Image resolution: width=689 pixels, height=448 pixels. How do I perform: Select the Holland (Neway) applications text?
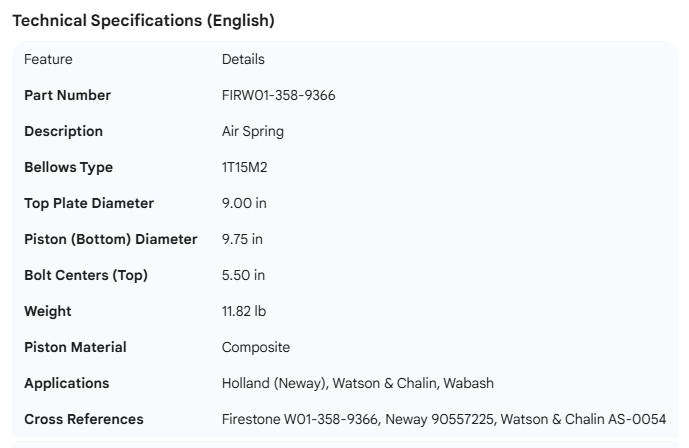pyautogui.click(x=273, y=383)
